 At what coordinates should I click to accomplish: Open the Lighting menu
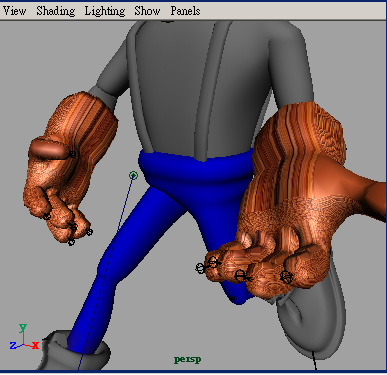(105, 11)
